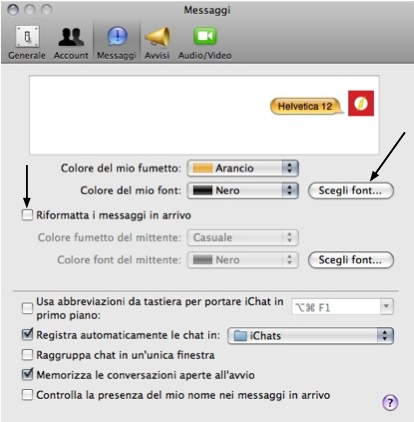Uncheck Memorizza le conversazioni aperte all'avvio
Viewport: 414px width, 422px height.
point(27,375)
